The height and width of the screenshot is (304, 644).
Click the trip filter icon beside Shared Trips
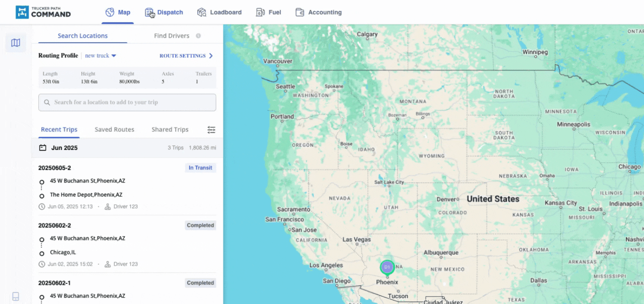pos(211,129)
